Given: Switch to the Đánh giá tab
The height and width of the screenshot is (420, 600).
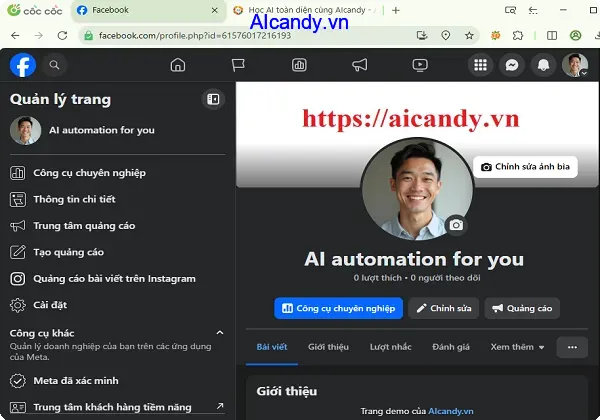Looking at the screenshot, I should coord(451,347).
